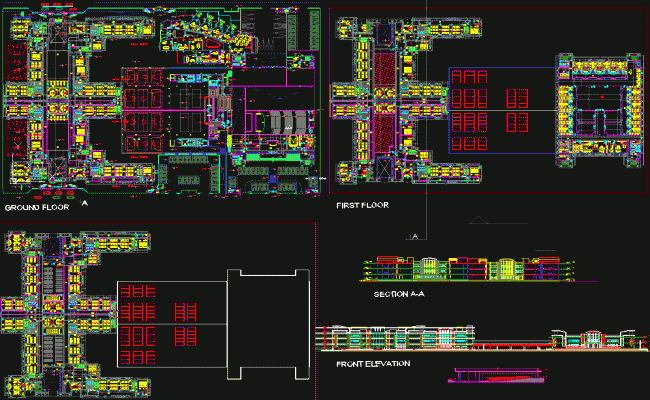
Task: Click the section marker A beside GROUND FLOOR label
Action: click(x=85, y=203)
